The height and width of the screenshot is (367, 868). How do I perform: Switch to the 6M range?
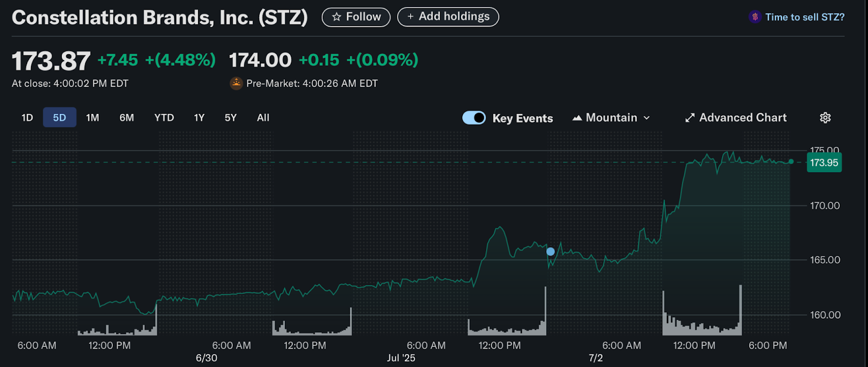126,118
